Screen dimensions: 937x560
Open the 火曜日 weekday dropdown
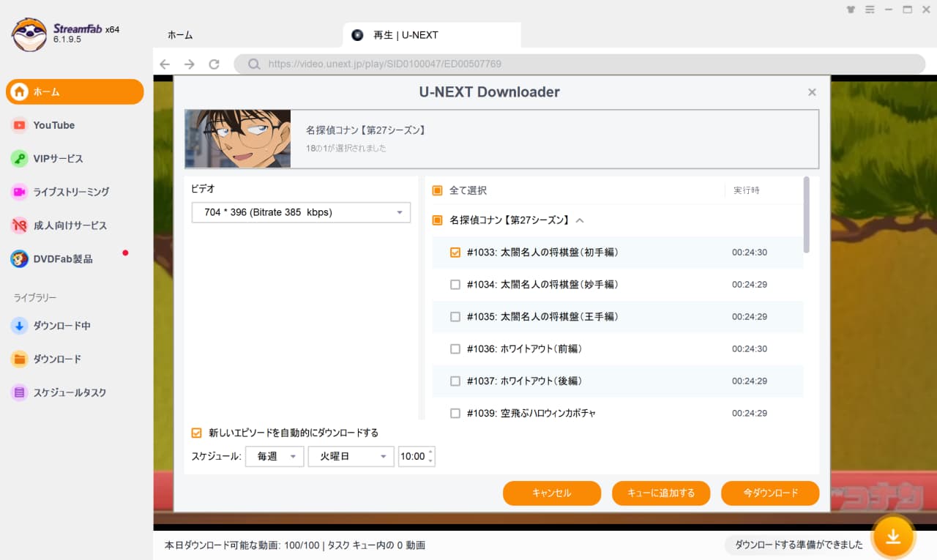(351, 456)
